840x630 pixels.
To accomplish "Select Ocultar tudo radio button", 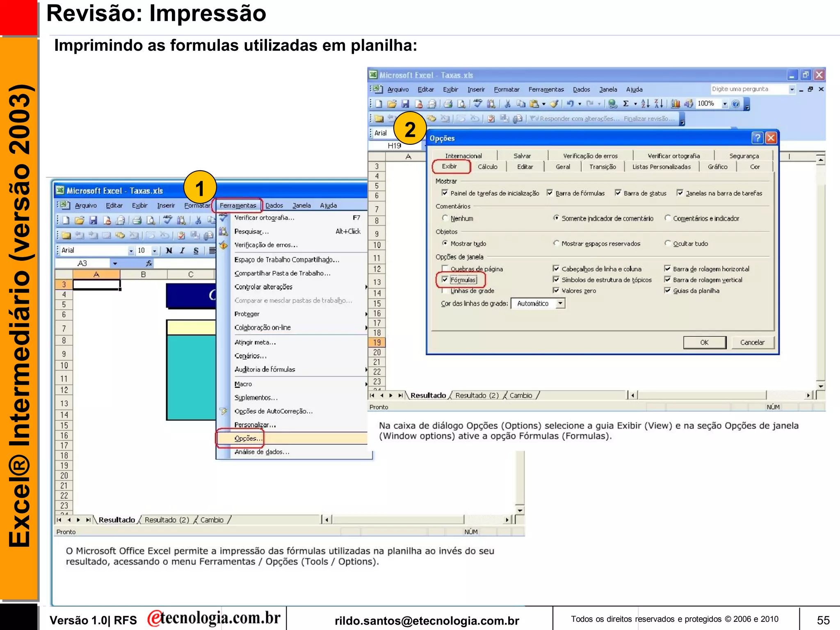I will [668, 243].
